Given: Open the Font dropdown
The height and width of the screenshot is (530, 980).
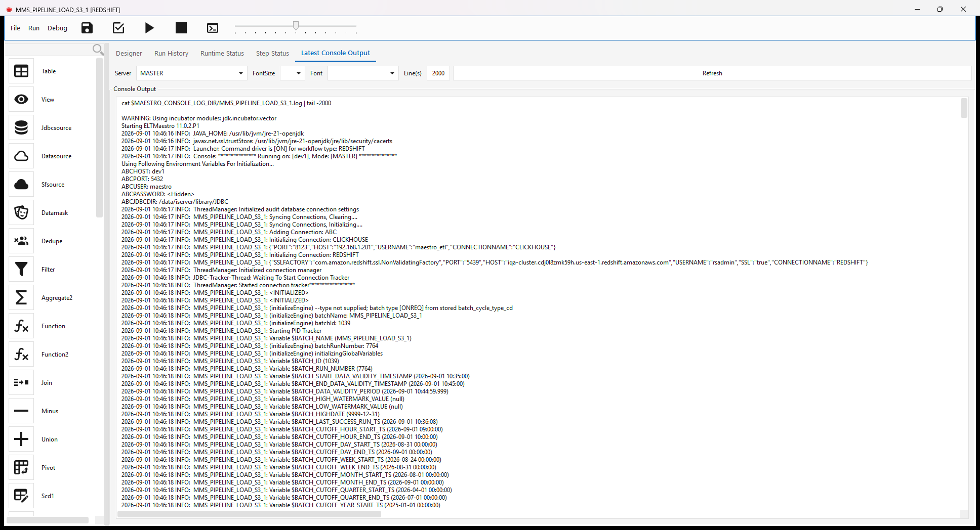Looking at the screenshot, I should point(363,73).
